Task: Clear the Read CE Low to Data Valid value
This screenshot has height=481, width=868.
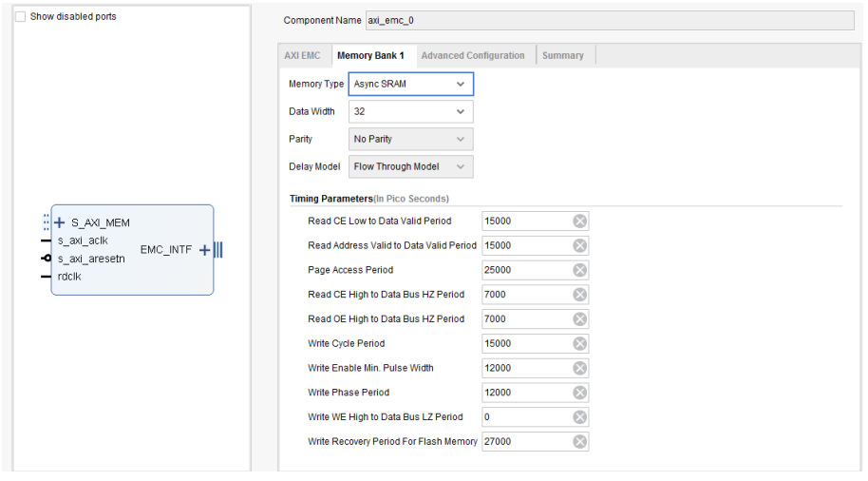Action: coord(579,221)
